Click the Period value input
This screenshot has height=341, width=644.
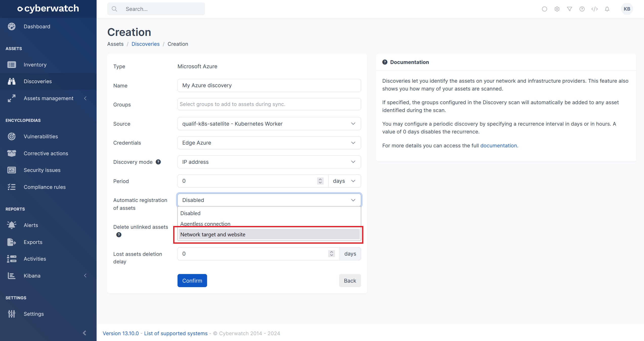click(x=253, y=181)
